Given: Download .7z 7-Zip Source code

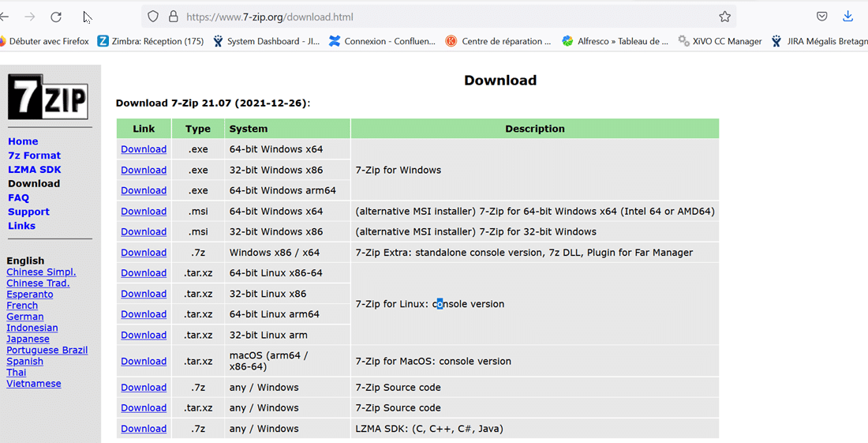Looking at the screenshot, I should coord(144,387).
